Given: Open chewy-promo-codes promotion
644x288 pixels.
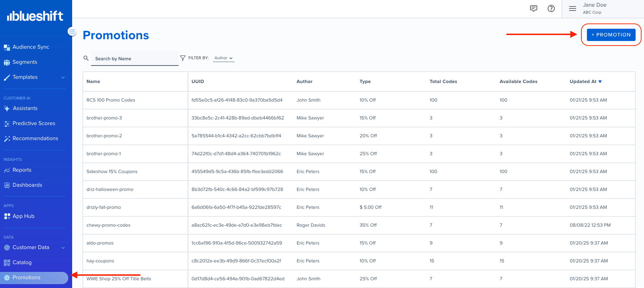Looking at the screenshot, I should click(108, 225).
